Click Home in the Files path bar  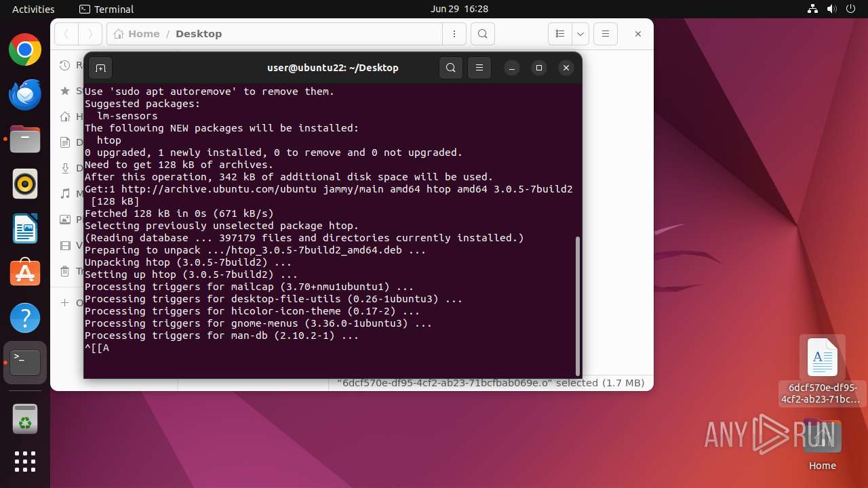coord(137,34)
